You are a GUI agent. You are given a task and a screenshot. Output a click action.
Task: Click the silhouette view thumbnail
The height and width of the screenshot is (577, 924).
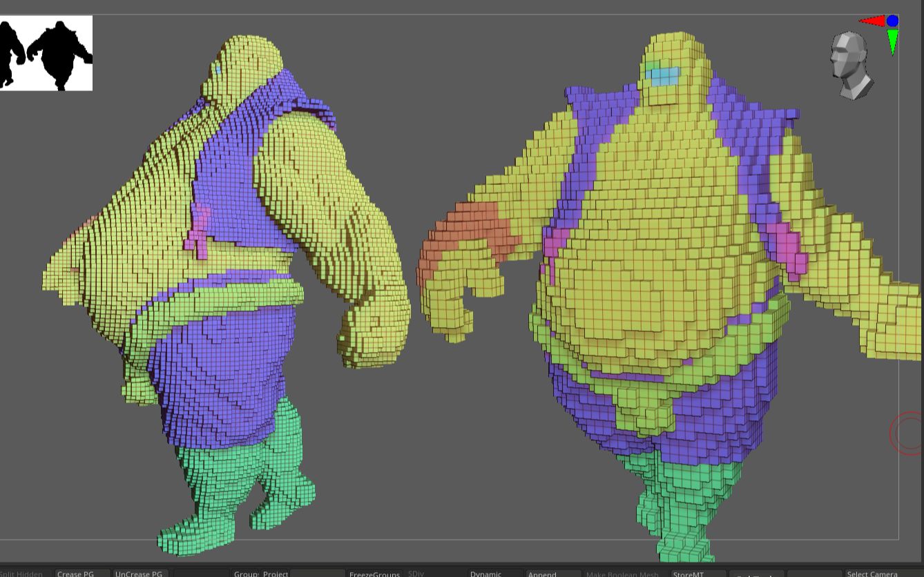(46, 53)
